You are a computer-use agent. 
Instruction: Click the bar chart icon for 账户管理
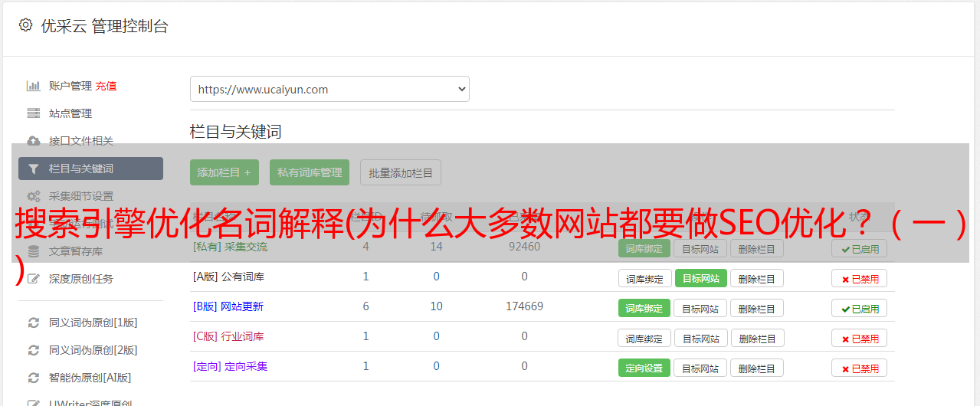33,86
